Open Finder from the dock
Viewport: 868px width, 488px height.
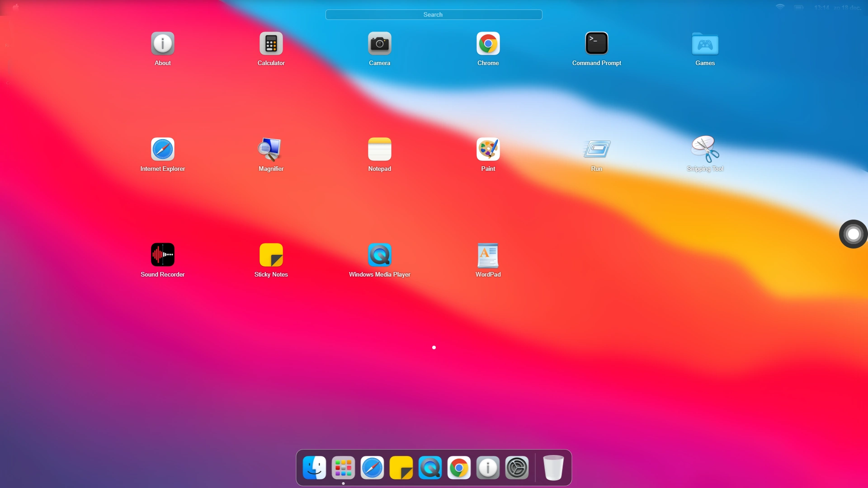click(314, 468)
